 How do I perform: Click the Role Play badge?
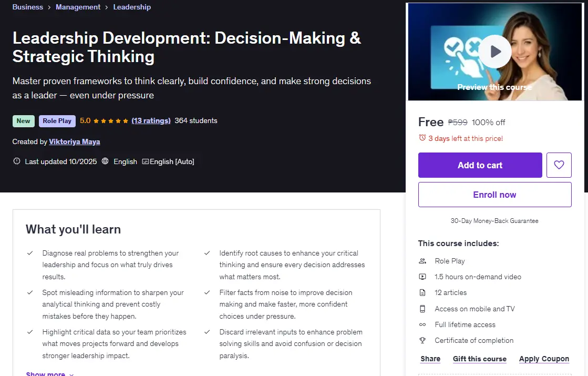click(x=57, y=121)
